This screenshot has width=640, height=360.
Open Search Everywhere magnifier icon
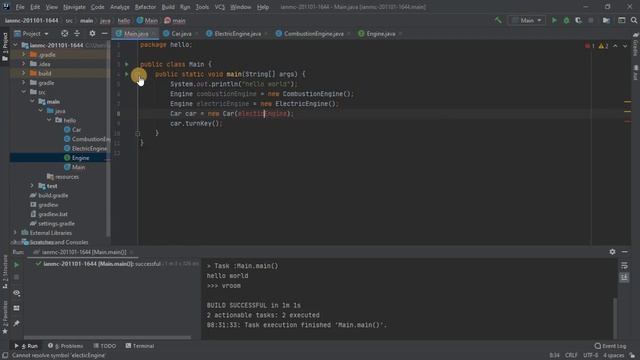[x=634, y=20]
